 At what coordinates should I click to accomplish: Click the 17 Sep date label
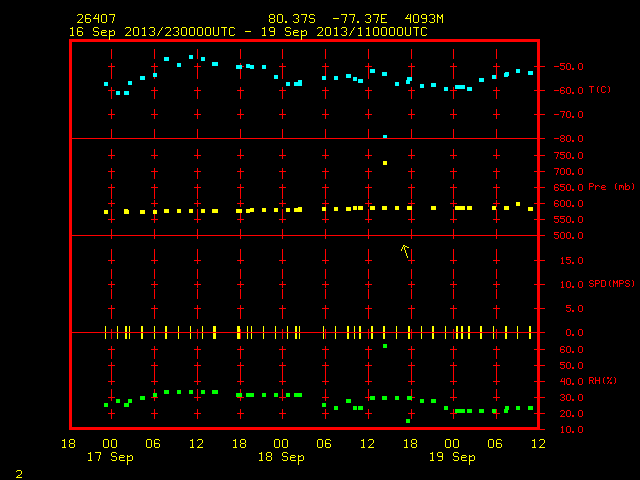pyautogui.click(x=110, y=457)
